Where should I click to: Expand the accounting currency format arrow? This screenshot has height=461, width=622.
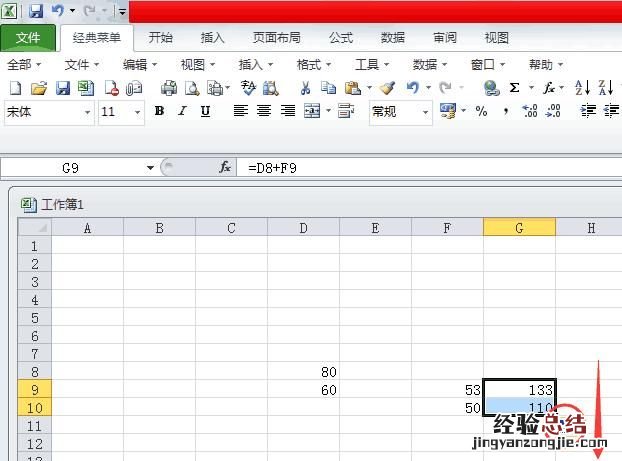463,111
